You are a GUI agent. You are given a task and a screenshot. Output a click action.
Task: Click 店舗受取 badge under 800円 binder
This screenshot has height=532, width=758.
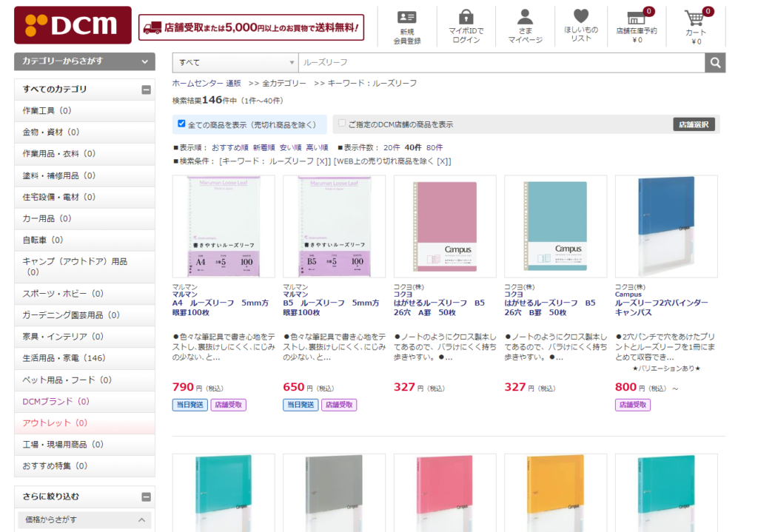click(x=633, y=405)
